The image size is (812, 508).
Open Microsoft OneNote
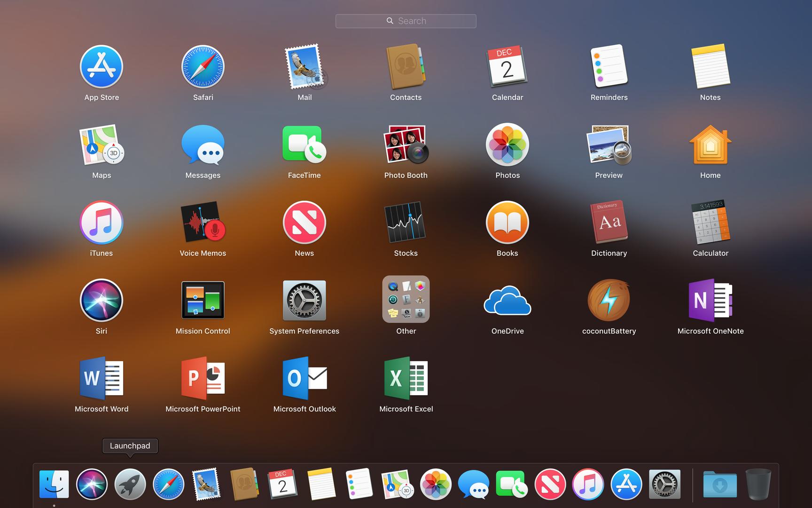710,300
